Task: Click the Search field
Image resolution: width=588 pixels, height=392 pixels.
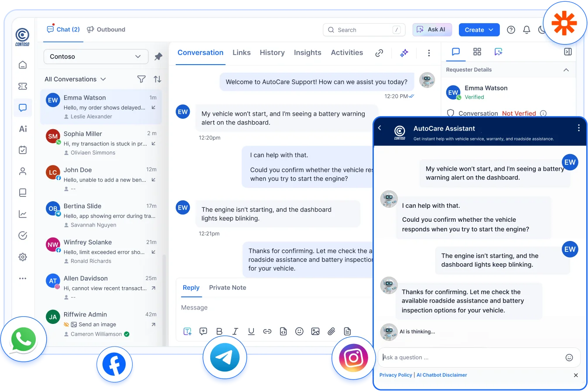Action: pyautogui.click(x=364, y=30)
